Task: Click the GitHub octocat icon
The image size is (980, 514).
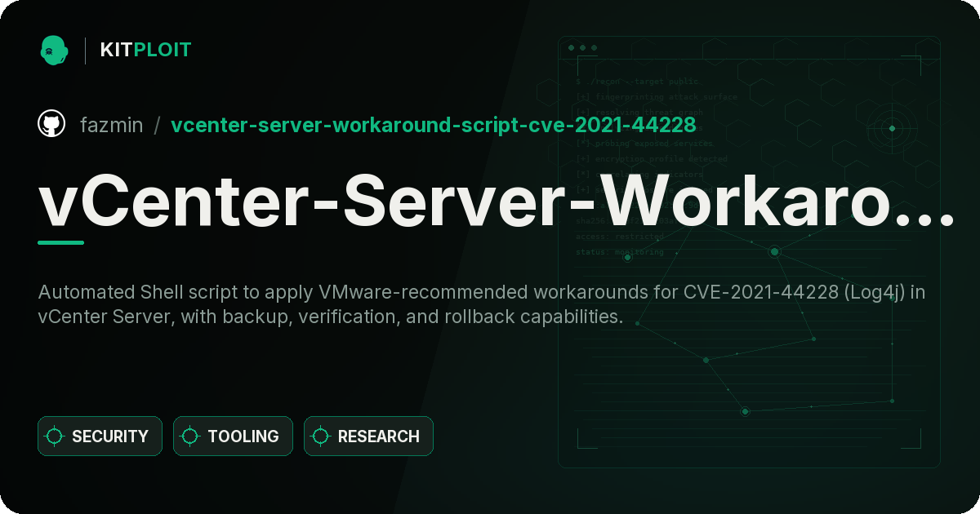Action: 51,124
